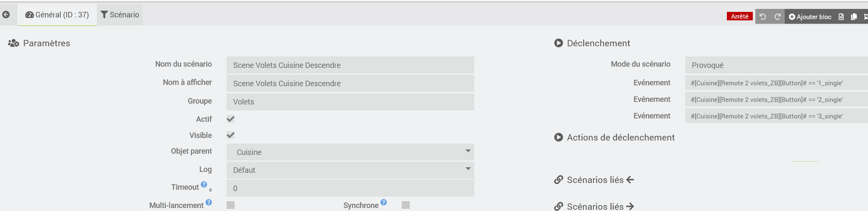Enable the Multi-lancement checkbox
This screenshot has height=211, width=868.
click(x=231, y=205)
